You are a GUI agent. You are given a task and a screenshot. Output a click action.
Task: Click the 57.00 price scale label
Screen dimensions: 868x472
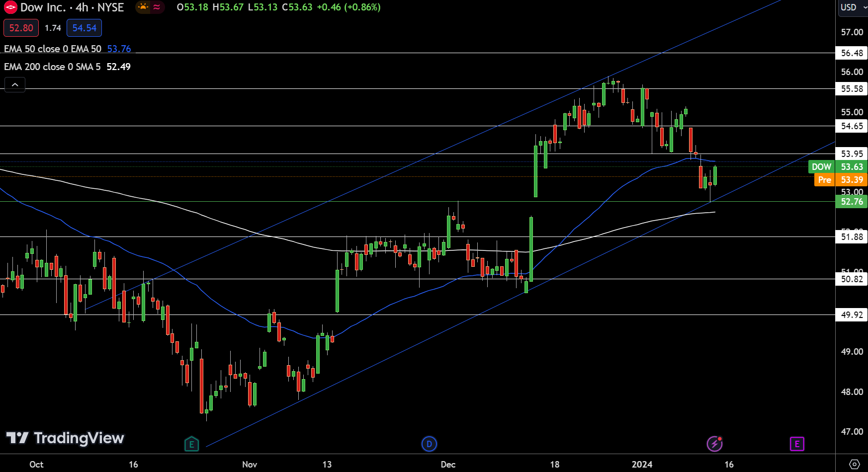[852, 32]
